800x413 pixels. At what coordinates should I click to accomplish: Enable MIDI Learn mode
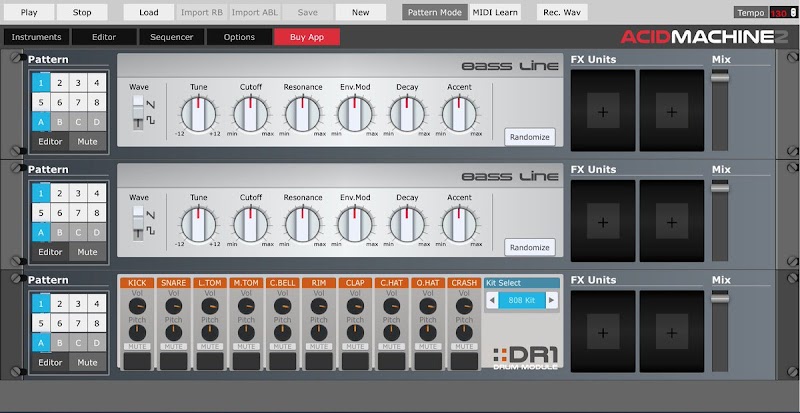pos(495,12)
